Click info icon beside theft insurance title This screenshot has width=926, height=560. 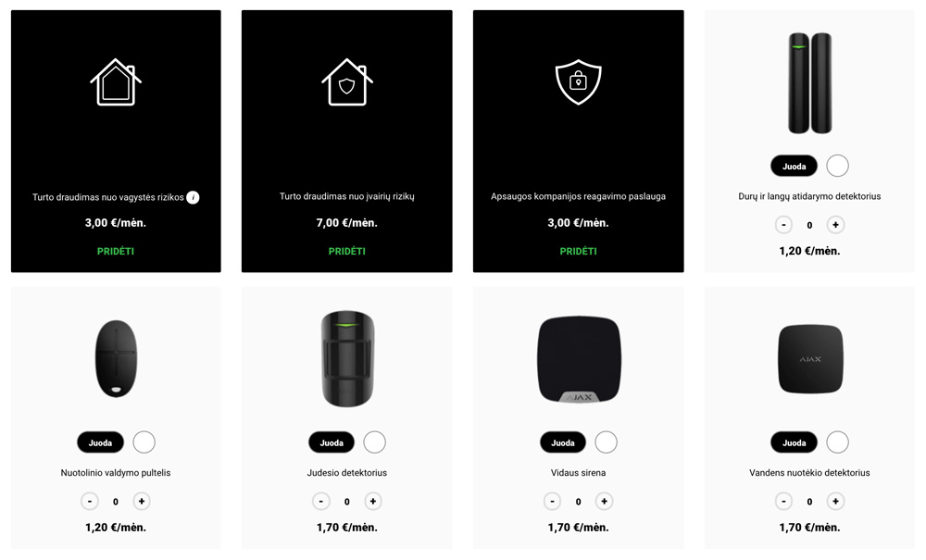tap(194, 198)
